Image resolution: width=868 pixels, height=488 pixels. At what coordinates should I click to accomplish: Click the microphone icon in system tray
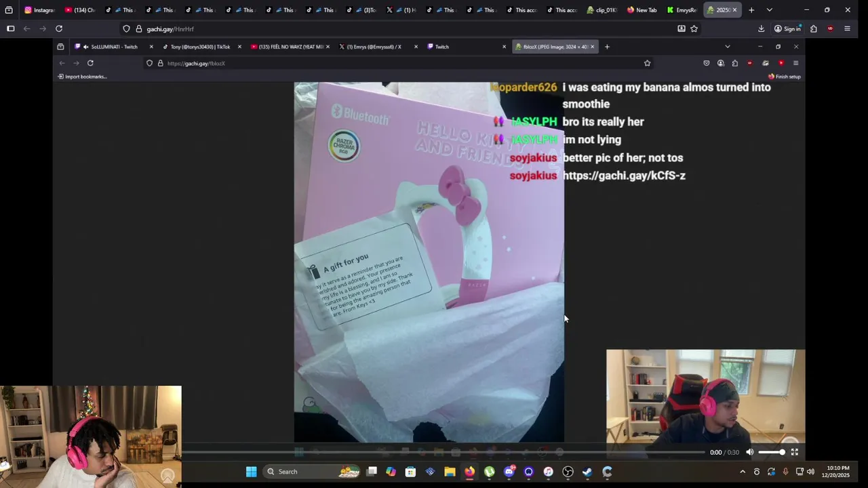pyautogui.click(x=785, y=472)
